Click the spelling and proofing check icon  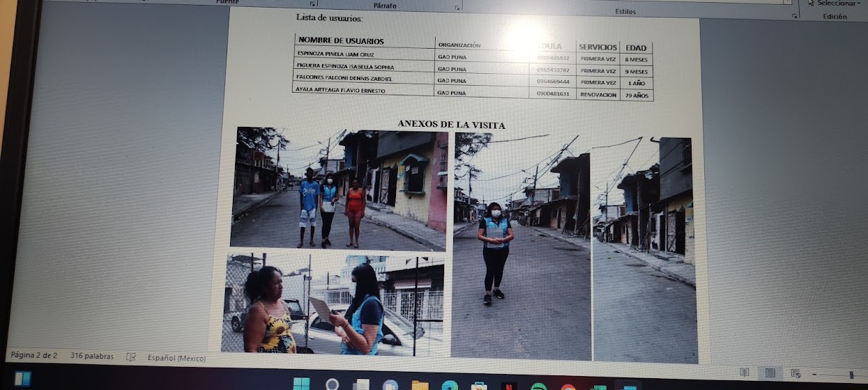130,357
